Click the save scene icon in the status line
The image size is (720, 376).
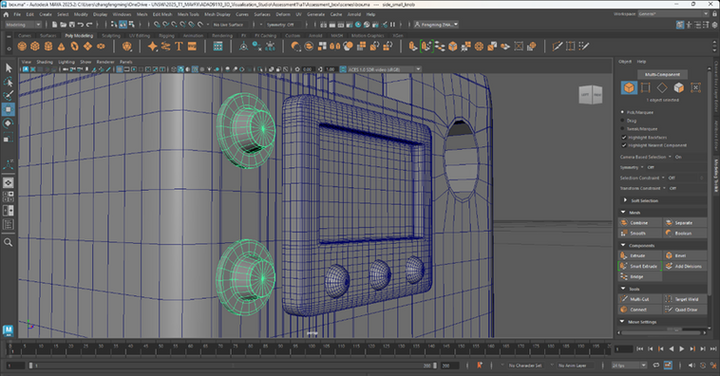pyautogui.click(x=72, y=24)
